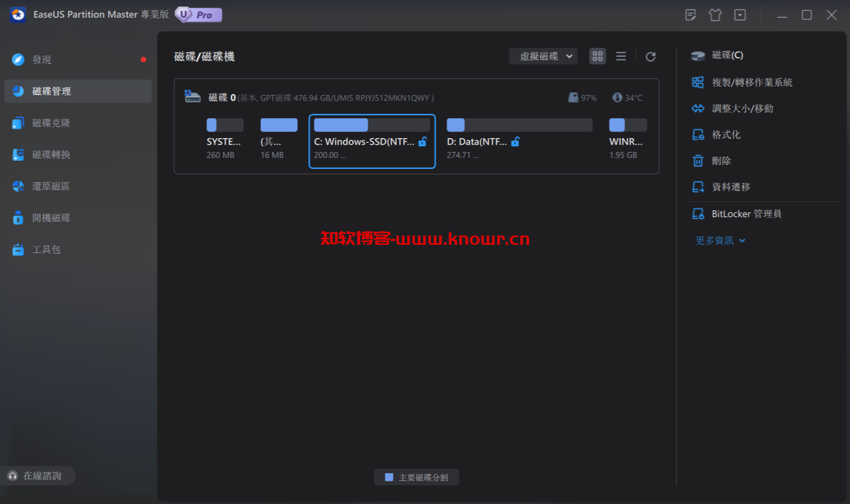850x504 pixels.
Task: Expand 更多資訊 more info
Action: pos(720,240)
